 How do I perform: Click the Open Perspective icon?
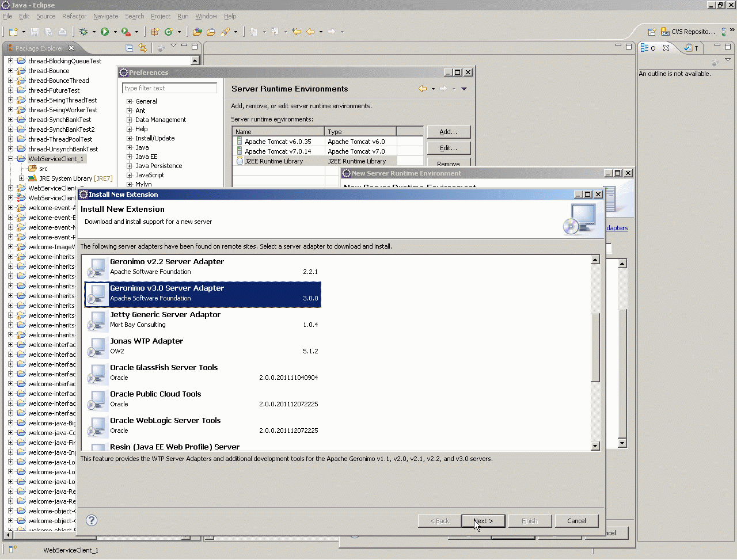(x=652, y=32)
